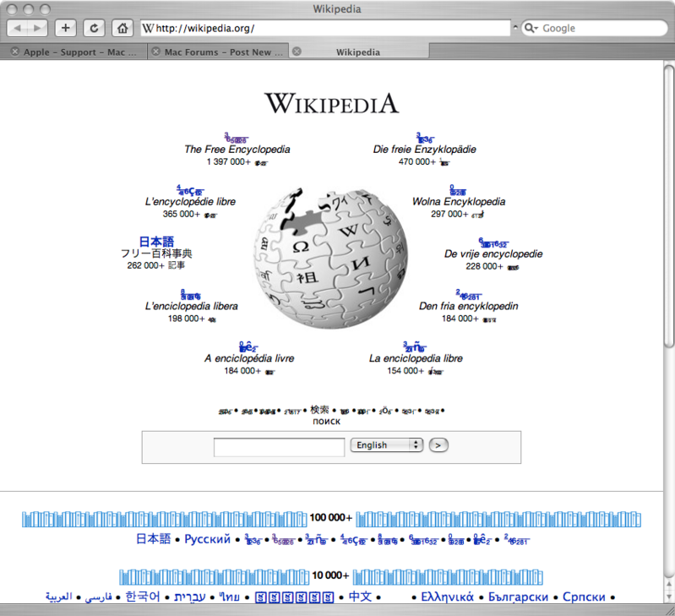Screen dimensions: 675x616
Task: Open the link above Den fria encyklopedin
Action: pos(468,295)
